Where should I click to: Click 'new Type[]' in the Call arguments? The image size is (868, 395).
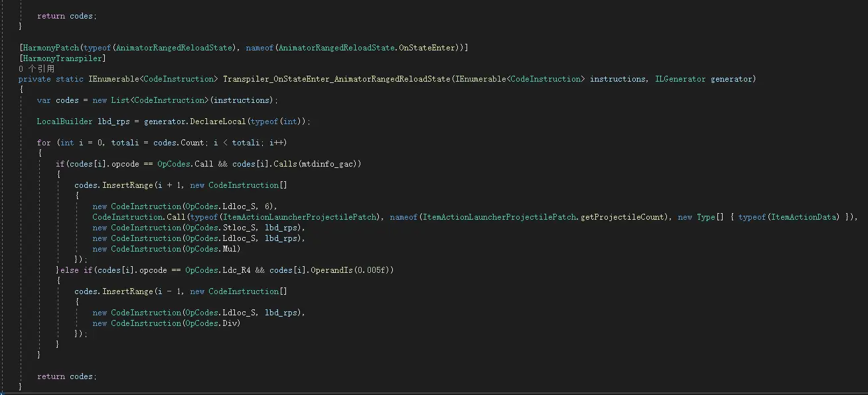pos(701,217)
